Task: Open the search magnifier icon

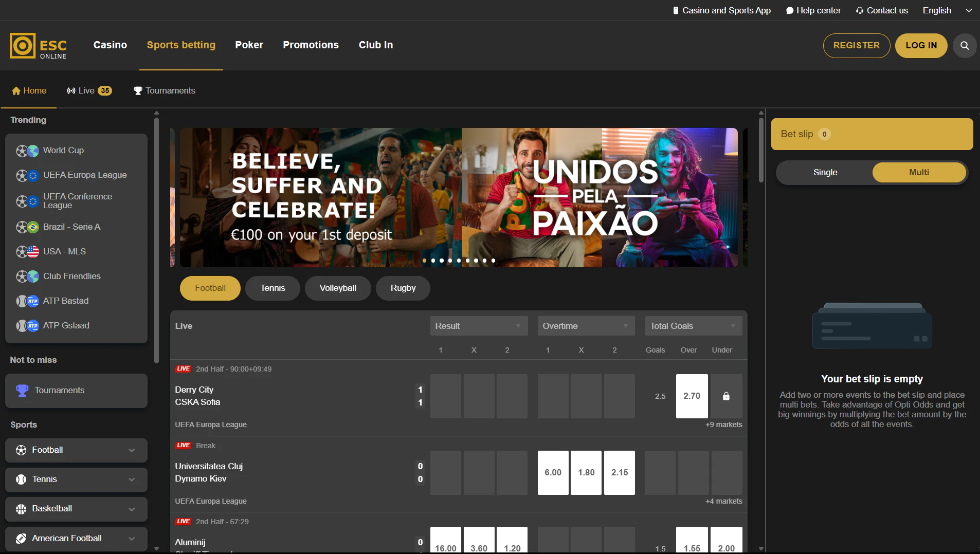Action: 965,46
